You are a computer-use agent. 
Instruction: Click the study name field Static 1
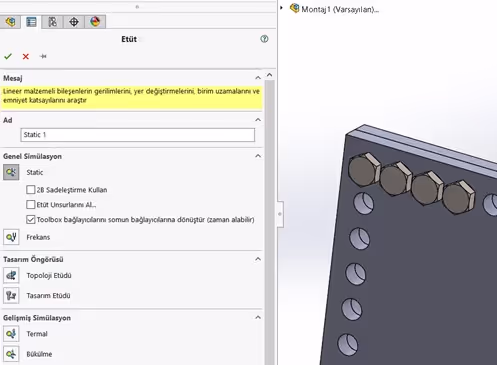[138, 135]
